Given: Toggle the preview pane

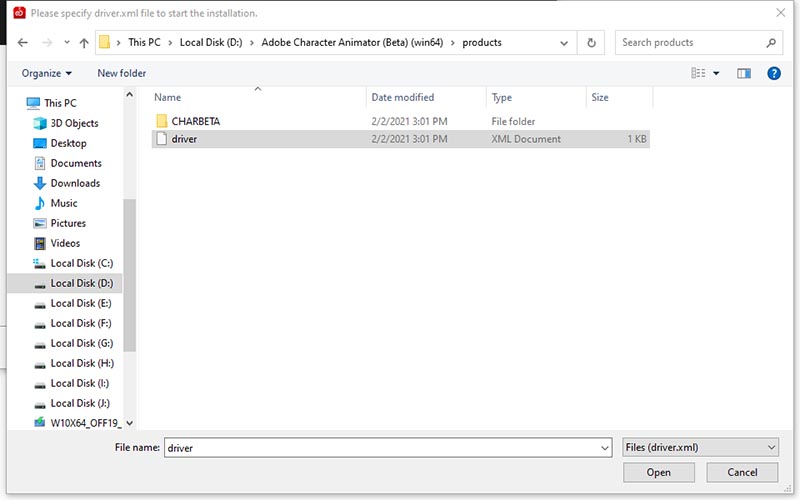Looking at the screenshot, I should [744, 73].
